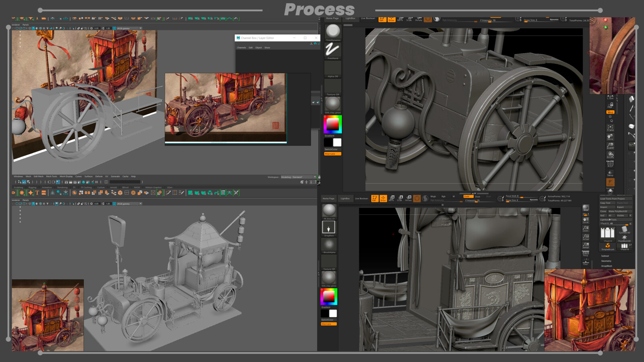Select the Move tool in lower ZBrush toolbar
The width and height of the screenshot is (644, 362).
click(392, 198)
